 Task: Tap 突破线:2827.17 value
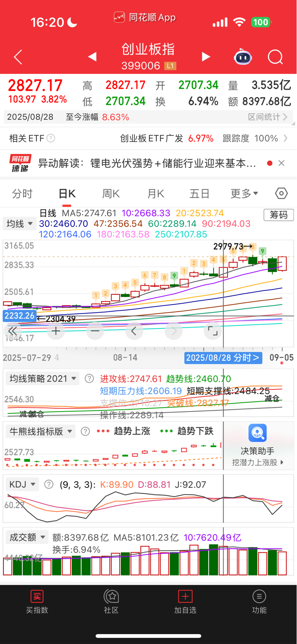(198, 403)
